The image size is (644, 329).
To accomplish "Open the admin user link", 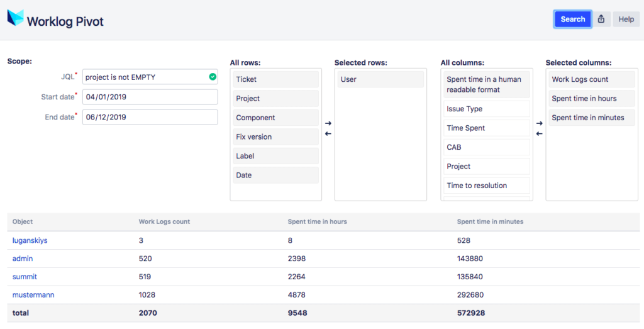I will [23, 259].
